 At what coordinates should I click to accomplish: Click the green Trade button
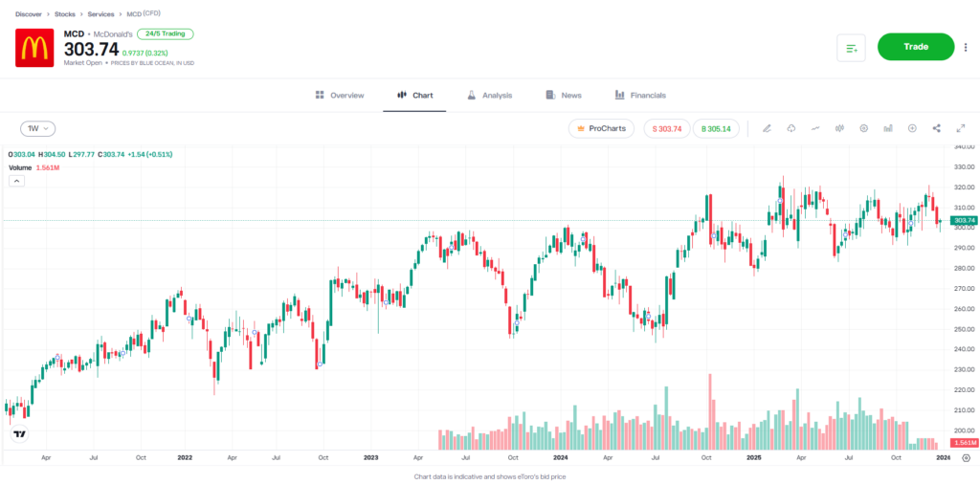pyautogui.click(x=916, y=47)
